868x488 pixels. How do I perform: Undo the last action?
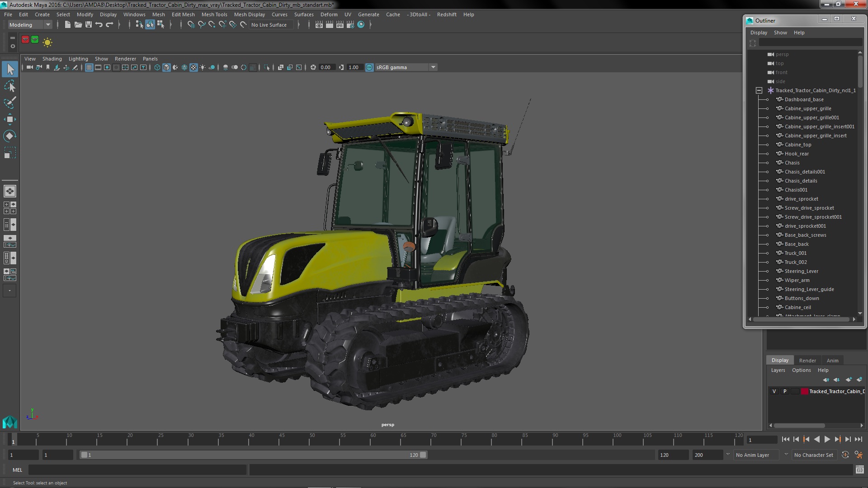click(x=99, y=24)
